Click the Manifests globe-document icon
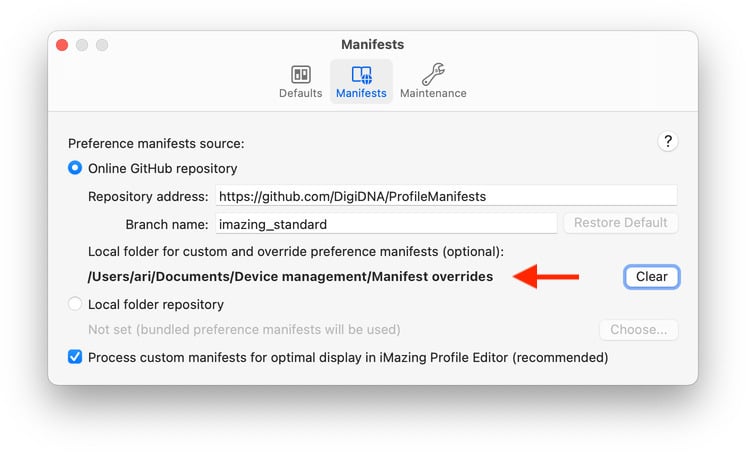This screenshot has width=746, height=452. click(361, 75)
